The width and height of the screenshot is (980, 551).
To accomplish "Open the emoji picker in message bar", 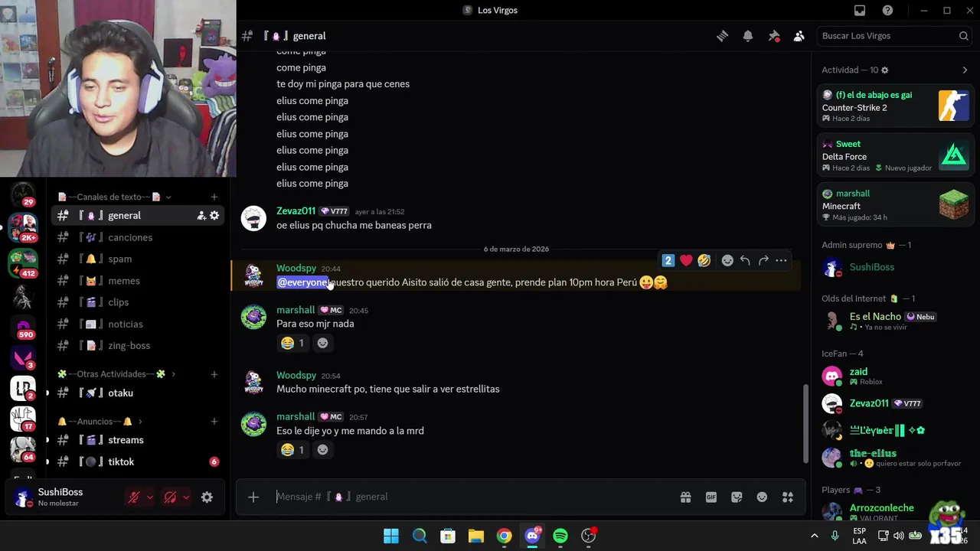I will (x=762, y=497).
